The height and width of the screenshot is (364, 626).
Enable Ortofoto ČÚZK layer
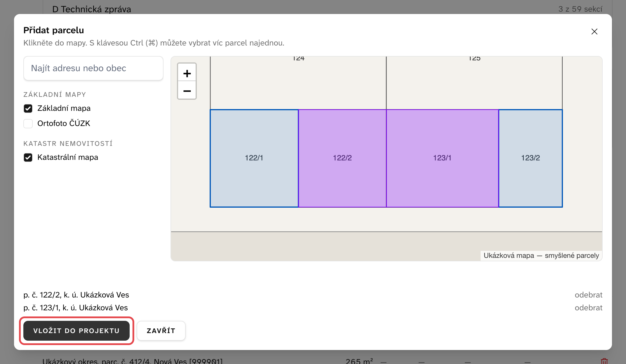[x=28, y=124]
